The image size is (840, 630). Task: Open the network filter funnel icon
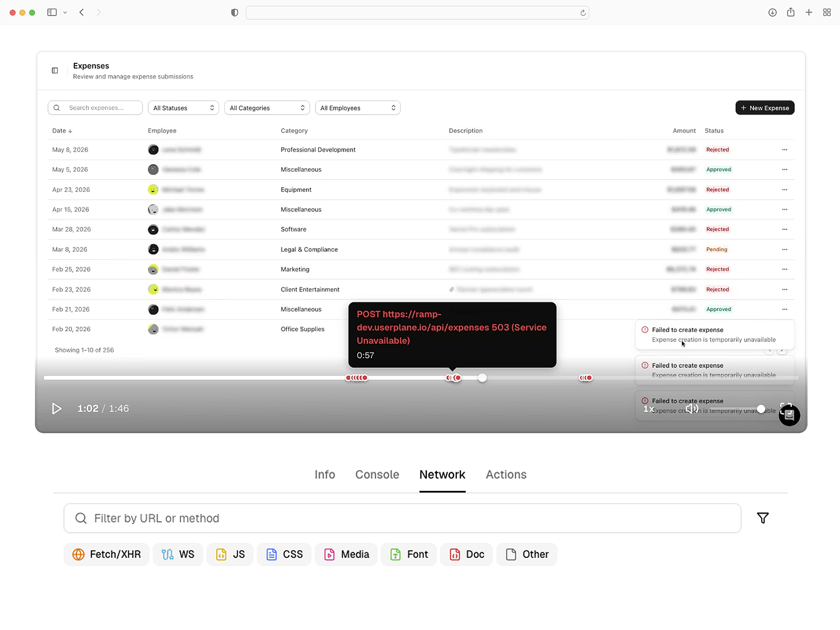tap(763, 518)
